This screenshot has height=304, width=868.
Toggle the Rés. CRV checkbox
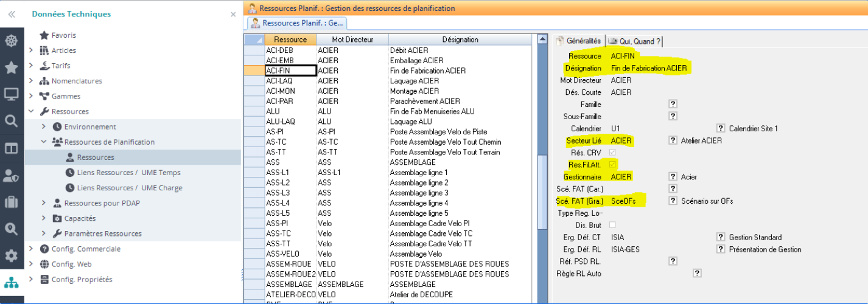613,153
